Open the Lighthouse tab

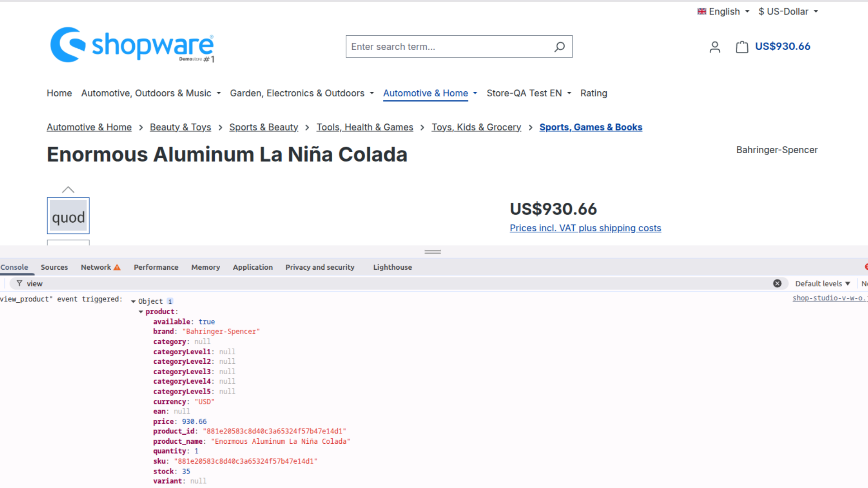[x=392, y=267]
